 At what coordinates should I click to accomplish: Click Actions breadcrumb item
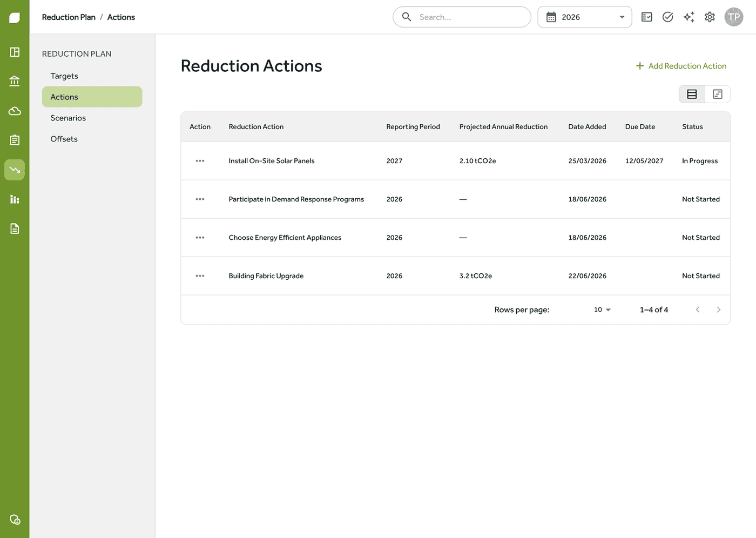click(121, 17)
